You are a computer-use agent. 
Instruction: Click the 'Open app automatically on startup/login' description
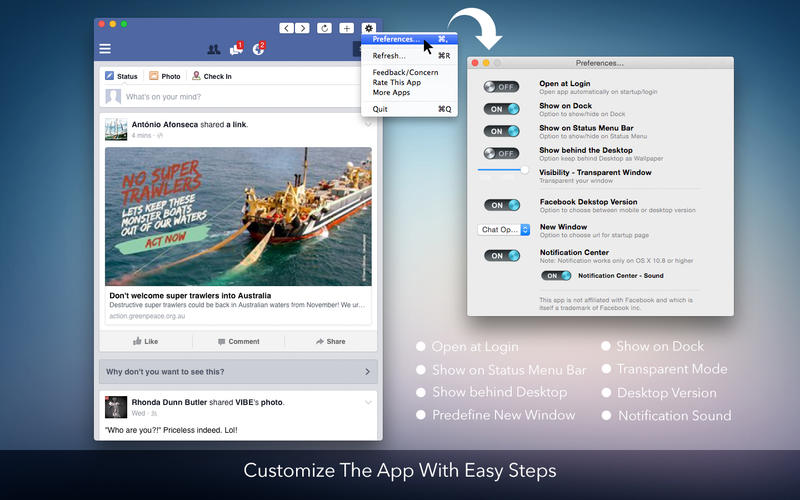[598, 92]
